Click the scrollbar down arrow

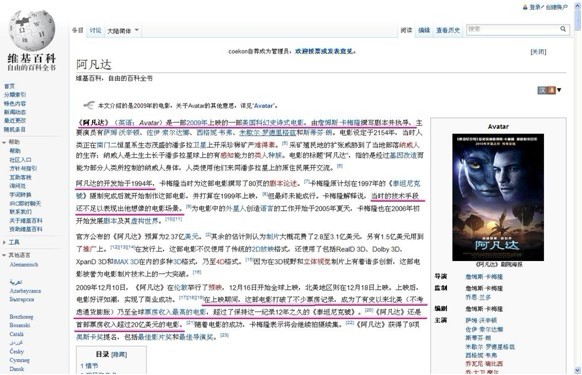(x=578, y=370)
